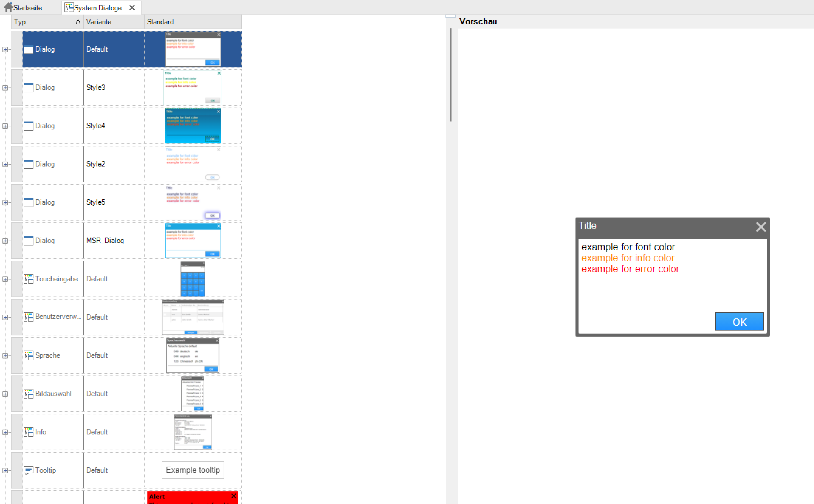
Task: Select the MSR_Dialog variant cell
Action: point(114,240)
